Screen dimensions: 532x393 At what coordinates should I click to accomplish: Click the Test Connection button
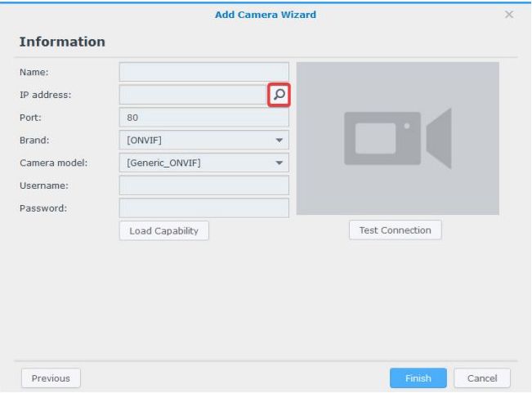tap(395, 230)
